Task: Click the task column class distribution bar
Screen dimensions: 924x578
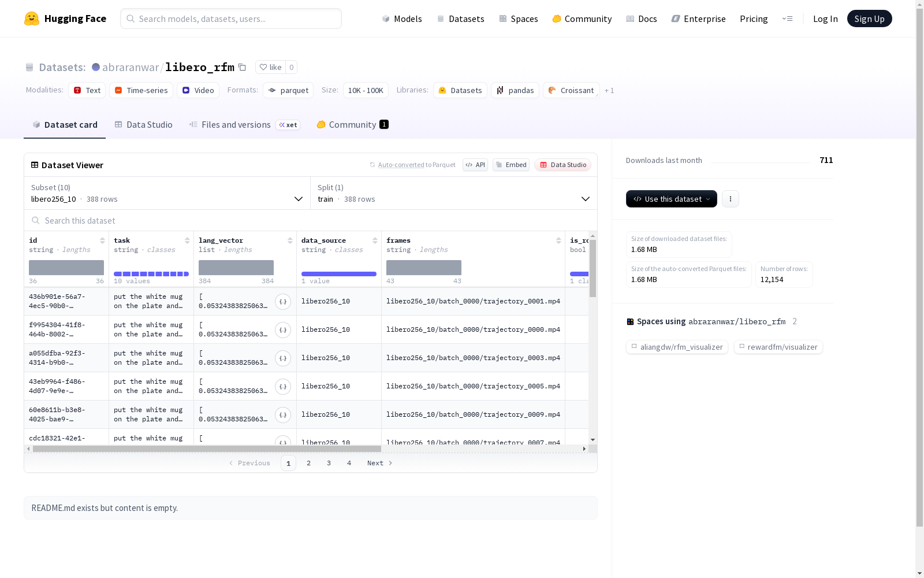Action: 151,274
